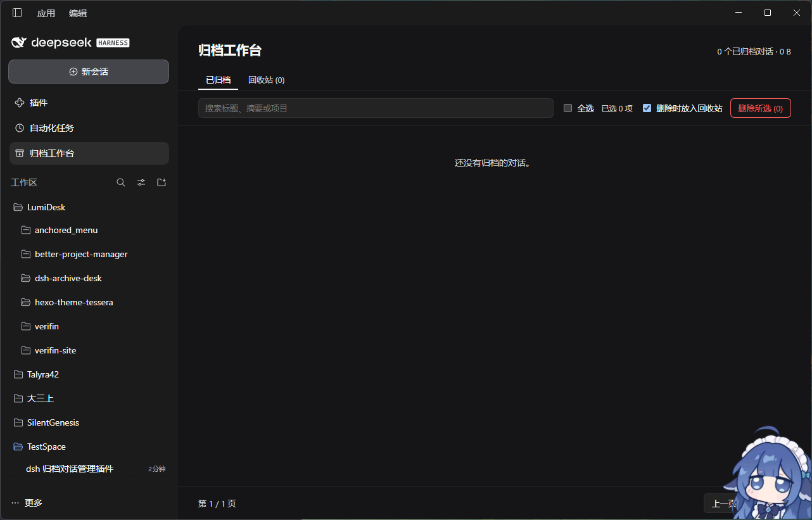The image size is (812, 520).
Task: Expand the 大三上 folder
Action: (89, 398)
